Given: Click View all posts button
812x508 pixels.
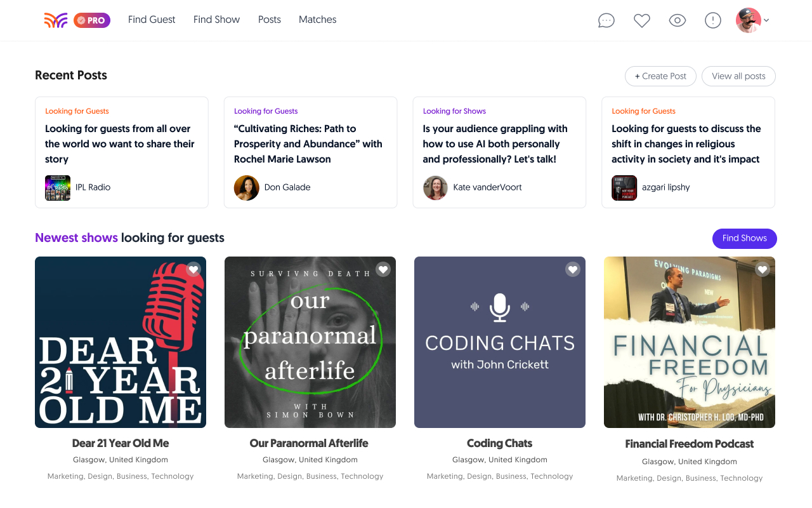Looking at the screenshot, I should pyautogui.click(x=738, y=76).
